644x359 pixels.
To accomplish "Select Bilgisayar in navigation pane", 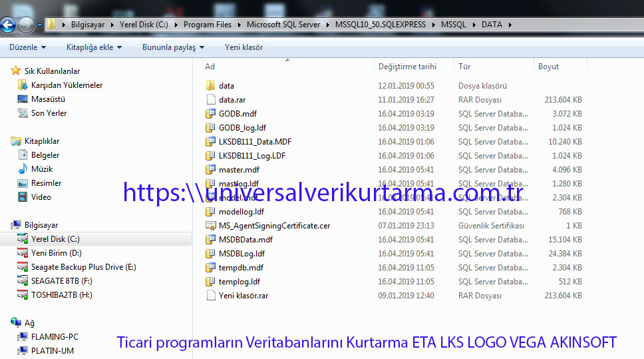I will click(41, 225).
